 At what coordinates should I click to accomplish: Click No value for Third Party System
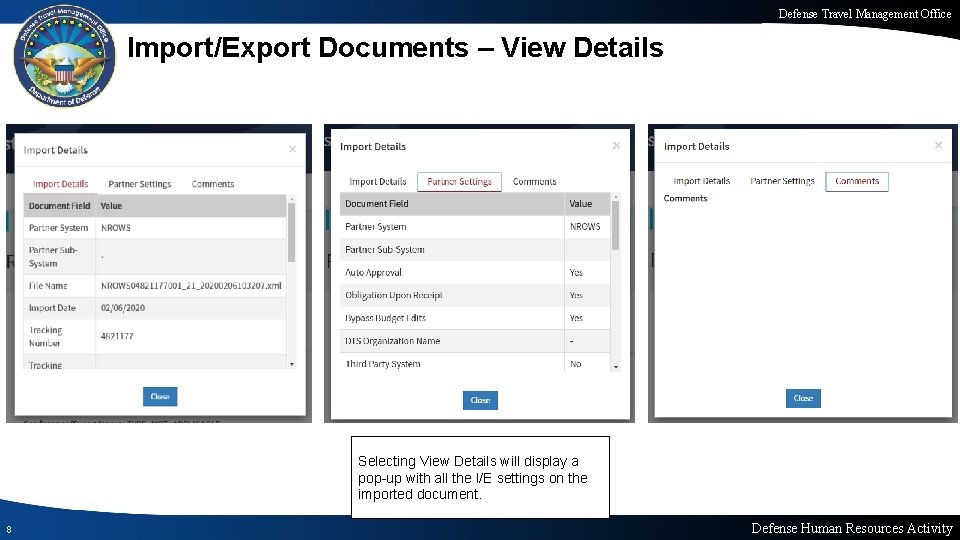[x=576, y=364]
